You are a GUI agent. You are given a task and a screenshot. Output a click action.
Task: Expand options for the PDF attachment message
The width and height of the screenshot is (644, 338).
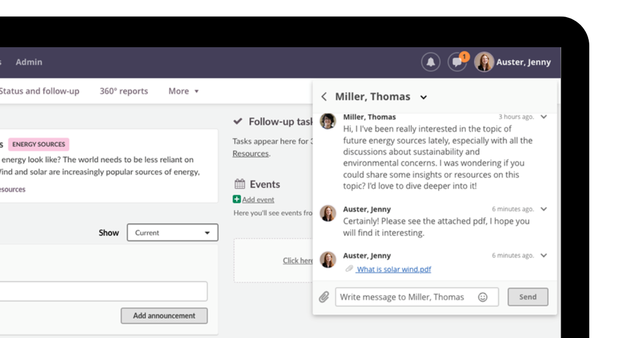(x=544, y=255)
